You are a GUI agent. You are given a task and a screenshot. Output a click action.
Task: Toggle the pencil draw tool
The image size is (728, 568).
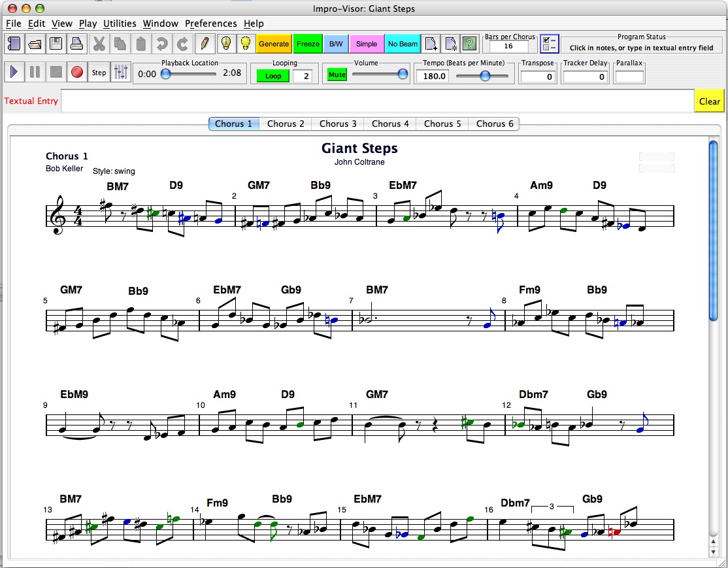(205, 44)
